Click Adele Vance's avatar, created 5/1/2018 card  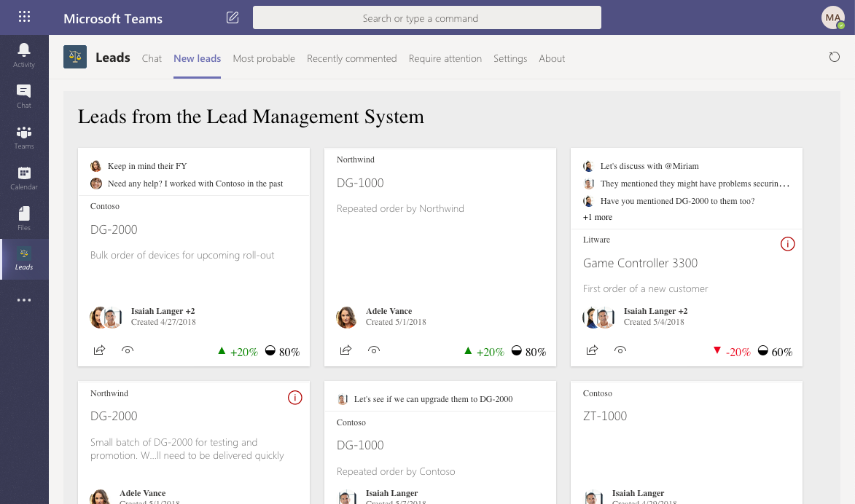346,317
